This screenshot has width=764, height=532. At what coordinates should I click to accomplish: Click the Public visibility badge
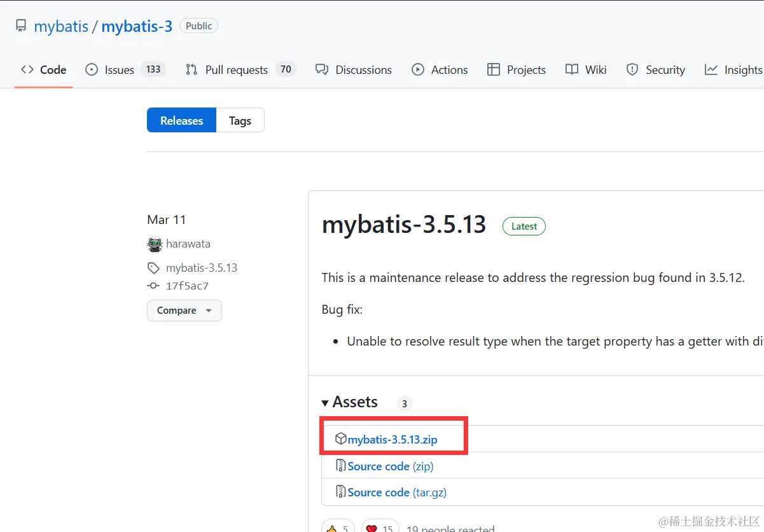click(x=199, y=26)
